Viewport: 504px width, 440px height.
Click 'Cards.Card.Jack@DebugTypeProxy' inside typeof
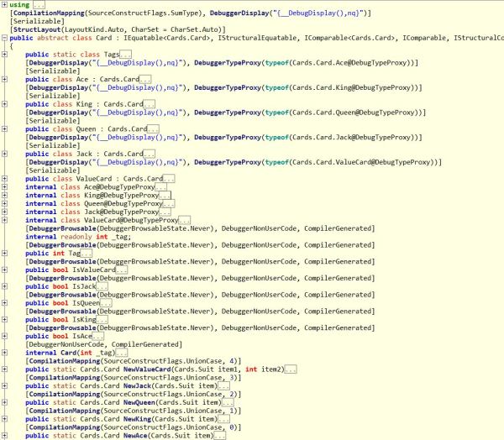click(x=351, y=138)
